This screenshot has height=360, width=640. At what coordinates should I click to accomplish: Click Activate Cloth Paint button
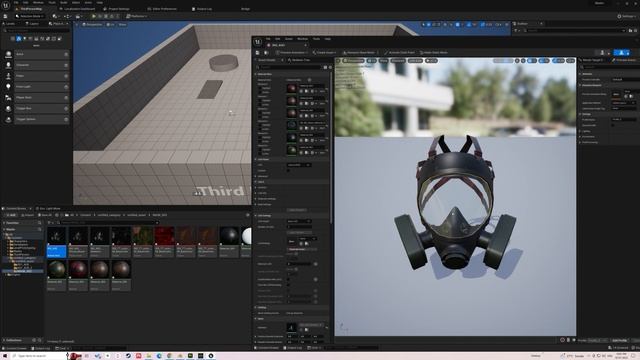[x=400, y=53]
